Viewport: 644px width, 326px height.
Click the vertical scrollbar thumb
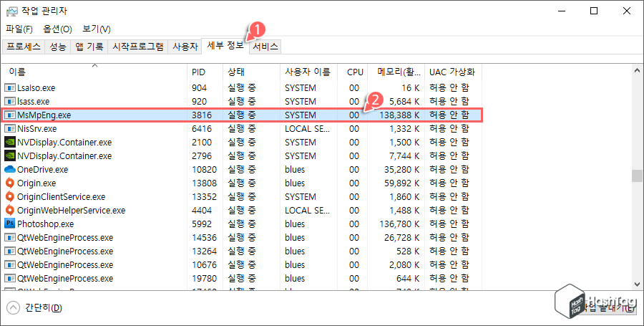click(637, 176)
